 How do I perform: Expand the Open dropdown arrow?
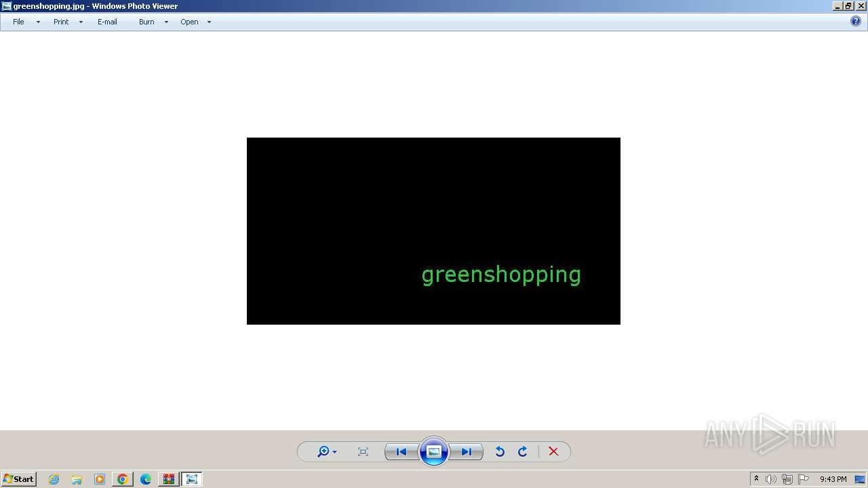[x=209, y=22]
